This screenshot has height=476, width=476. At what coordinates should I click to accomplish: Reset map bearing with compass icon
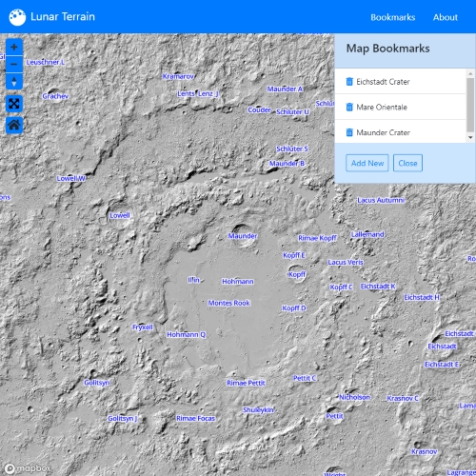coord(14,81)
